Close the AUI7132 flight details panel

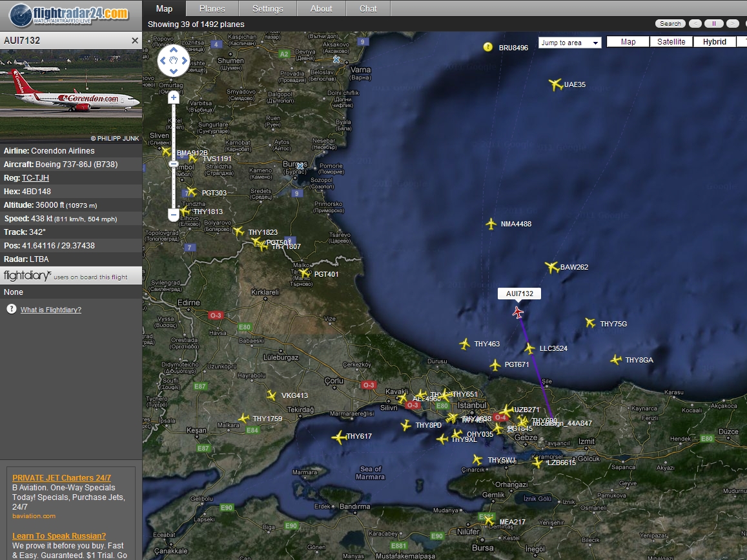coord(135,41)
